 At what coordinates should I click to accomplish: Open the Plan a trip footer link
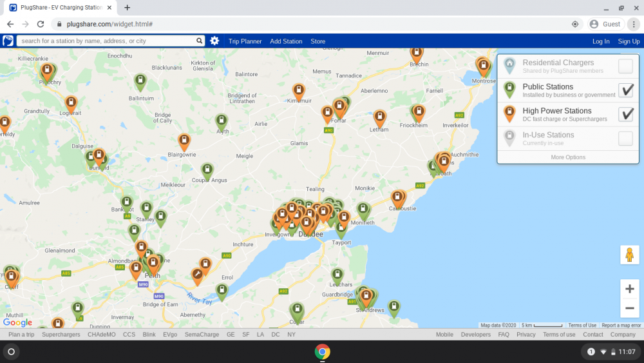click(21, 334)
